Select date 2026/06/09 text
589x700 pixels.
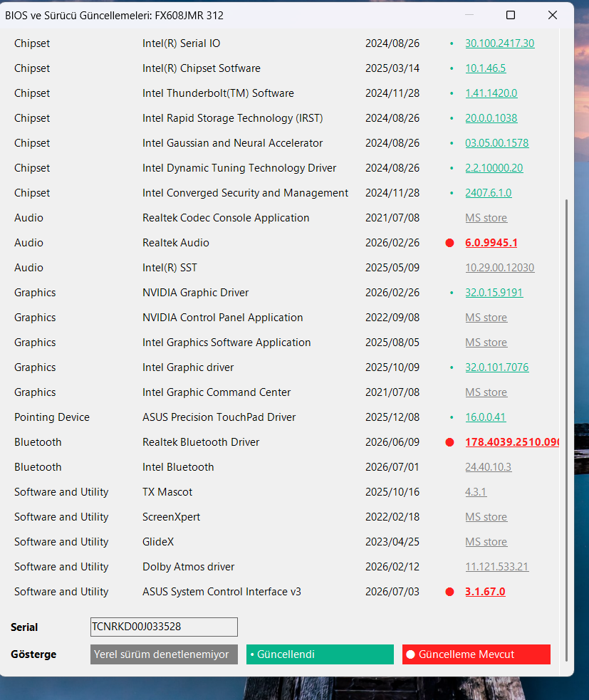[x=392, y=442]
